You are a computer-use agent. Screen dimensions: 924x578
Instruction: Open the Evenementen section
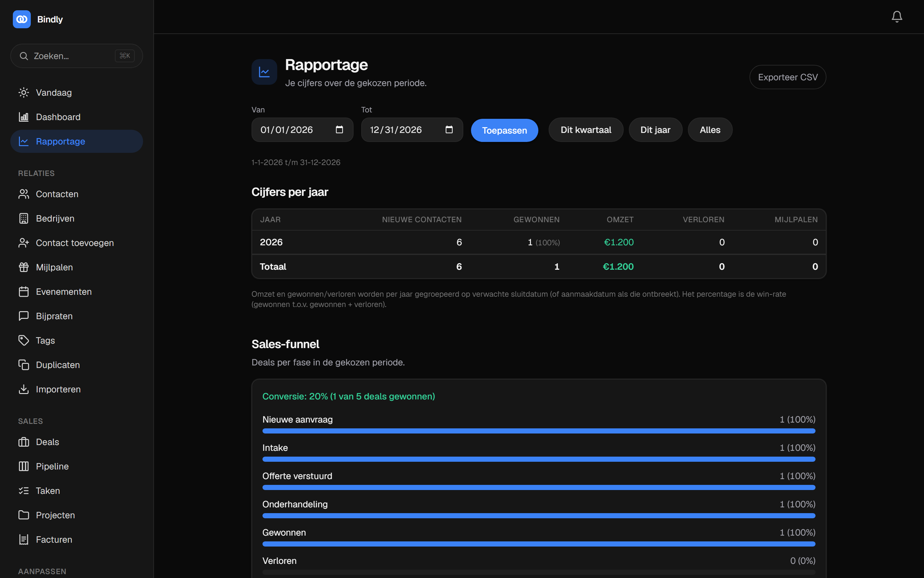click(77, 292)
